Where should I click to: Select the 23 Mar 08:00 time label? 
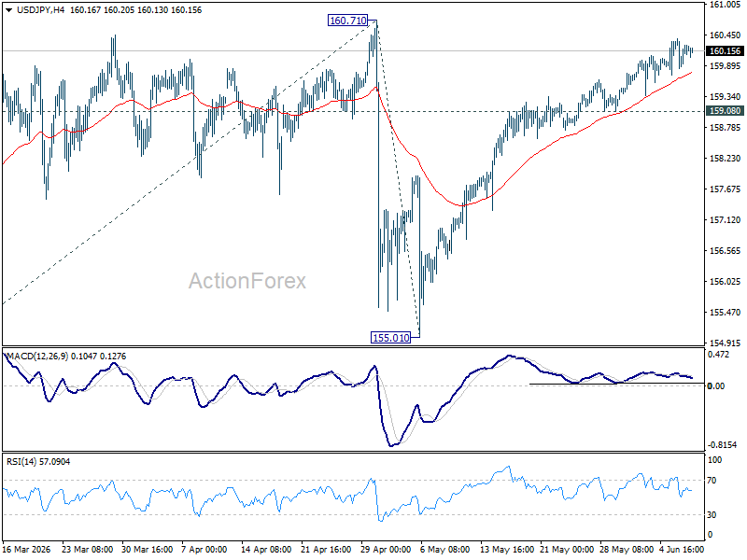click(x=87, y=550)
